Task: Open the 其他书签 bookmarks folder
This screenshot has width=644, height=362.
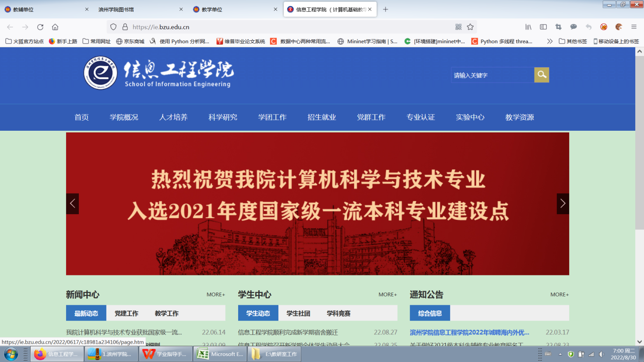Action: (573, 42)
